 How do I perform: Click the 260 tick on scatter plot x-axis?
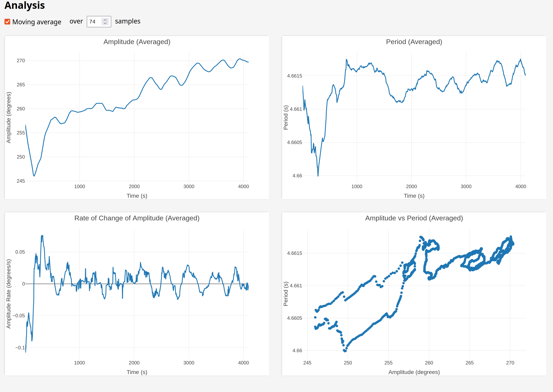(x=429, y=363)
